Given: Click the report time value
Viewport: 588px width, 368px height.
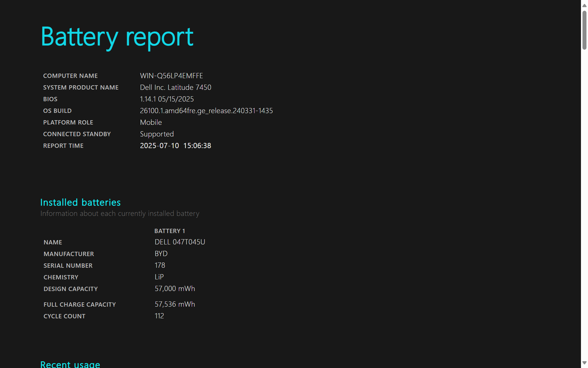Looking at the screenshot, I should pos(175,146).
